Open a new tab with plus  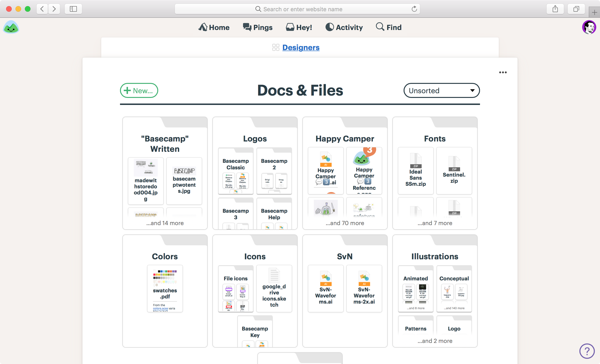[x=594, y=12]
